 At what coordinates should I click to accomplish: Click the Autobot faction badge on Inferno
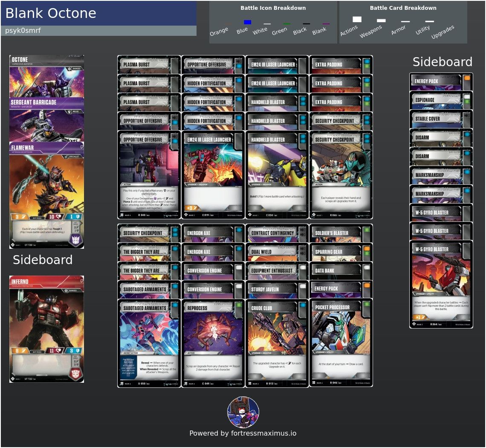pos(76,374)
